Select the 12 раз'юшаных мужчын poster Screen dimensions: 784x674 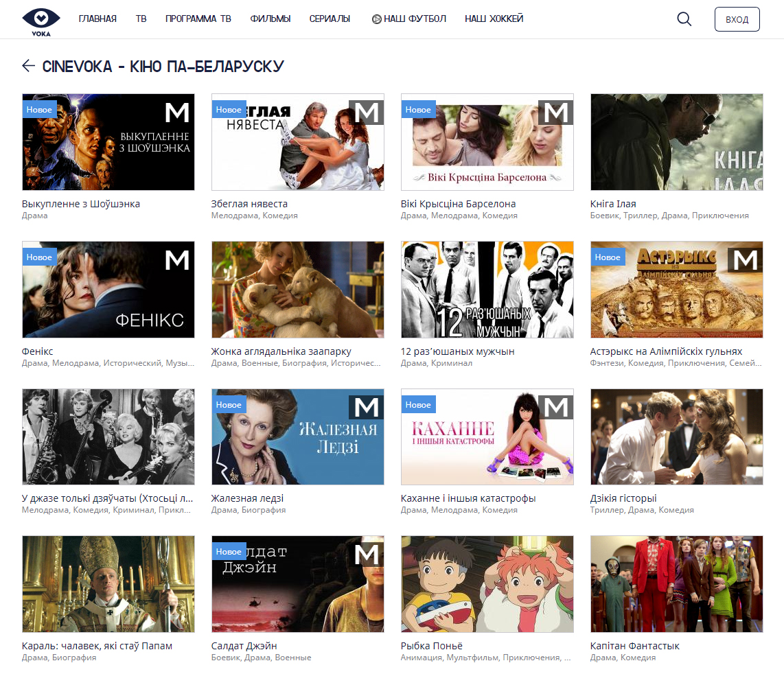tap(487, 290)
